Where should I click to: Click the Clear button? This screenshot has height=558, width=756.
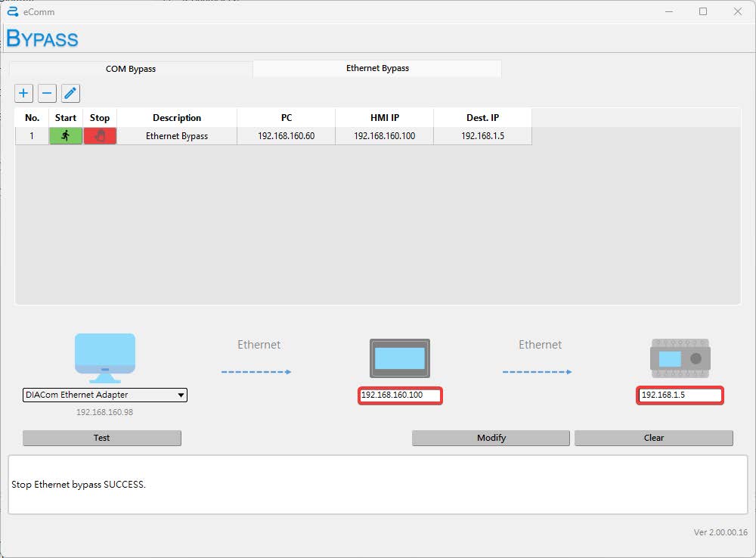click(x=653, y=438)
